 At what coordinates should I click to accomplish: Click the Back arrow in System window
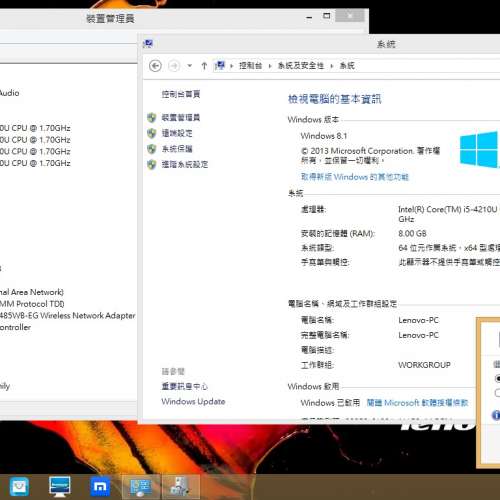(x=155, y=66)
